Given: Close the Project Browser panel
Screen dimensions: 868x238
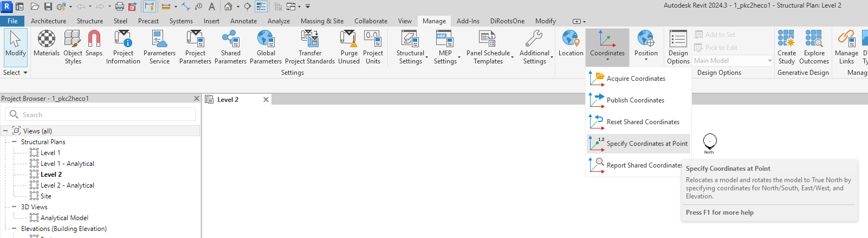Looking at the screenshot, I should (197, 99).
